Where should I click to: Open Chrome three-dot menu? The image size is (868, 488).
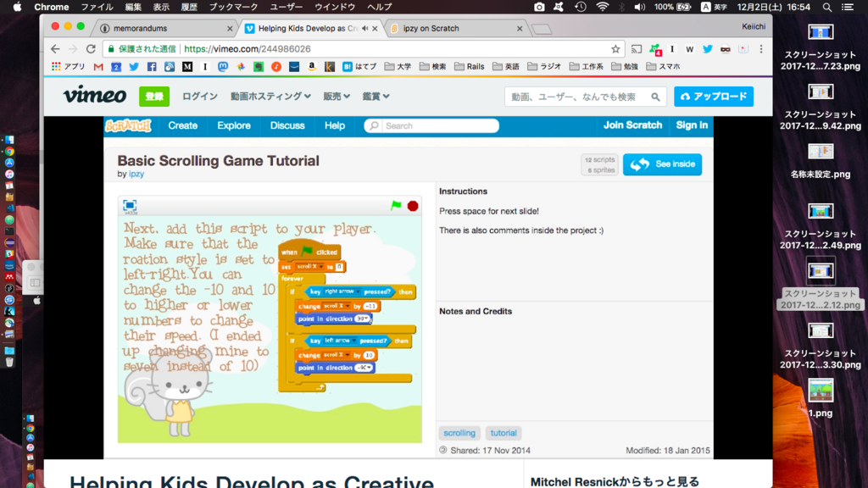[761, 48]
